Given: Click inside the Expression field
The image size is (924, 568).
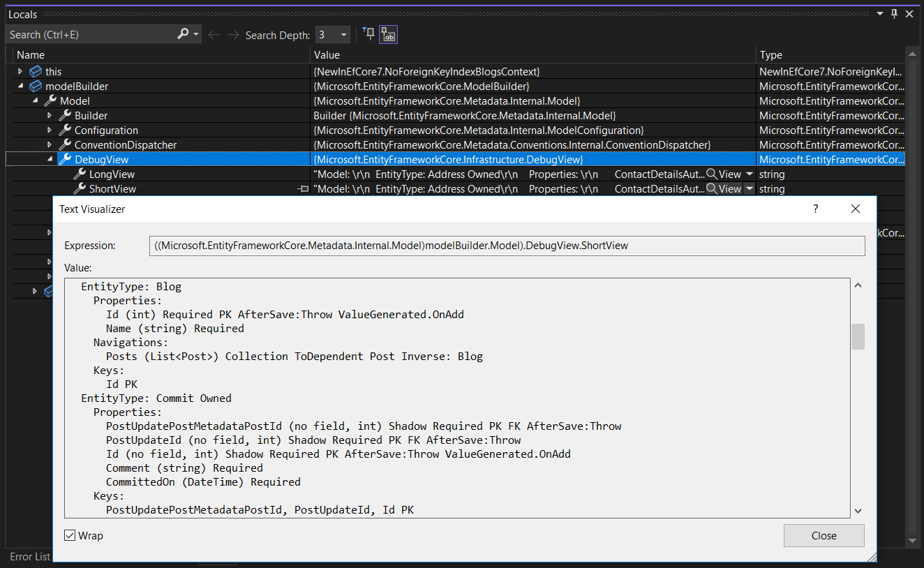Looking at the screenshot, I should coord(489,245).
